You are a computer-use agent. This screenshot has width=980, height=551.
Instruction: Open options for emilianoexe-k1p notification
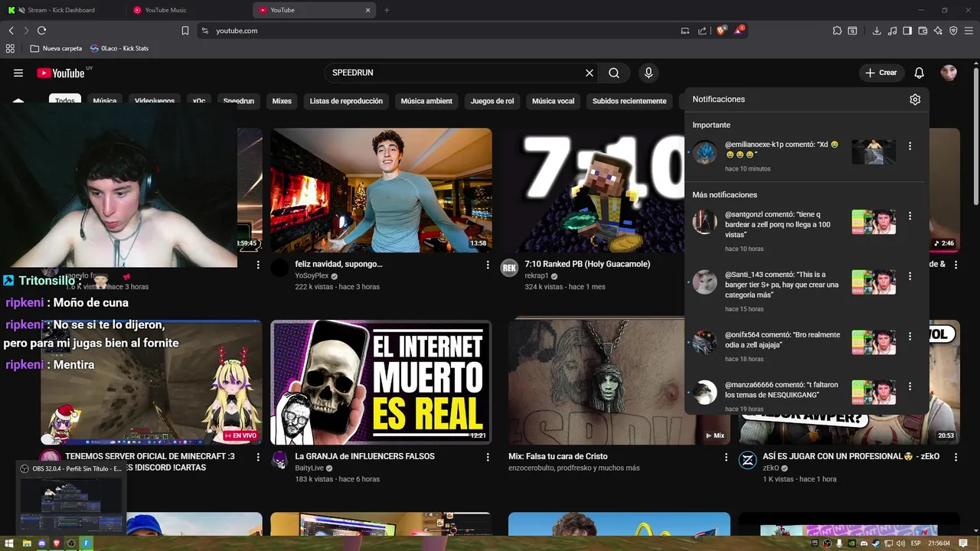(910, 145)
